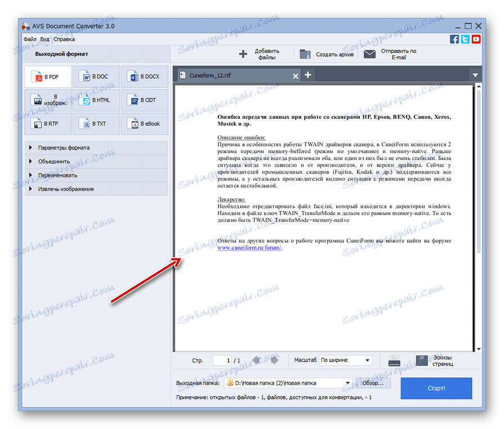
Task: Choose the To Image output format
Action: point(48,100)
